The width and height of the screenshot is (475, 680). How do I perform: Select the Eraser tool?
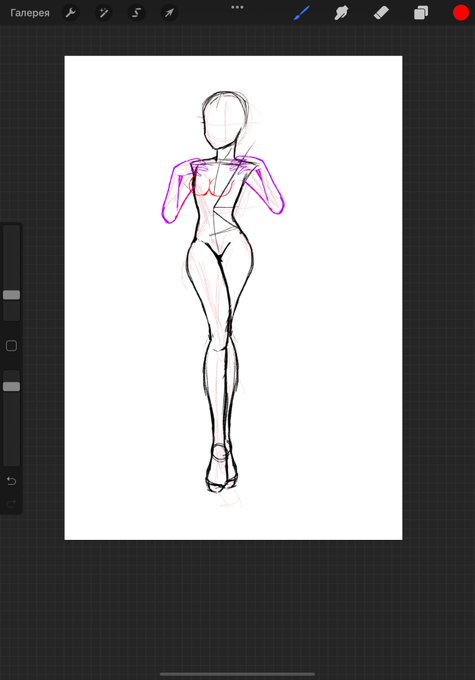(381, 13)
